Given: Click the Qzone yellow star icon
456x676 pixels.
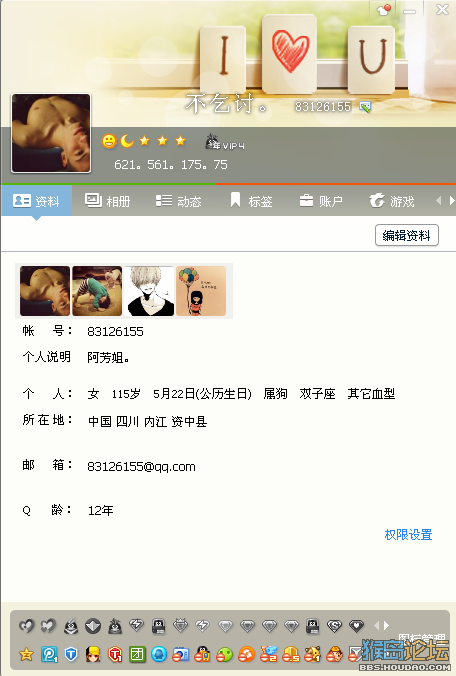Looking at the screenshot, I should pos(26,654).
